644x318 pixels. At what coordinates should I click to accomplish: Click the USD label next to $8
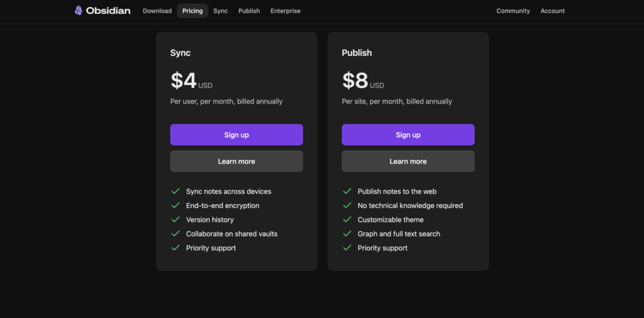(x=377, y=85)
